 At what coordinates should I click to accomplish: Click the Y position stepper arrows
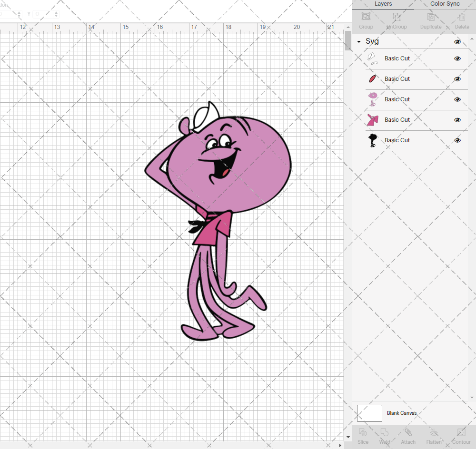coord(56,14)
